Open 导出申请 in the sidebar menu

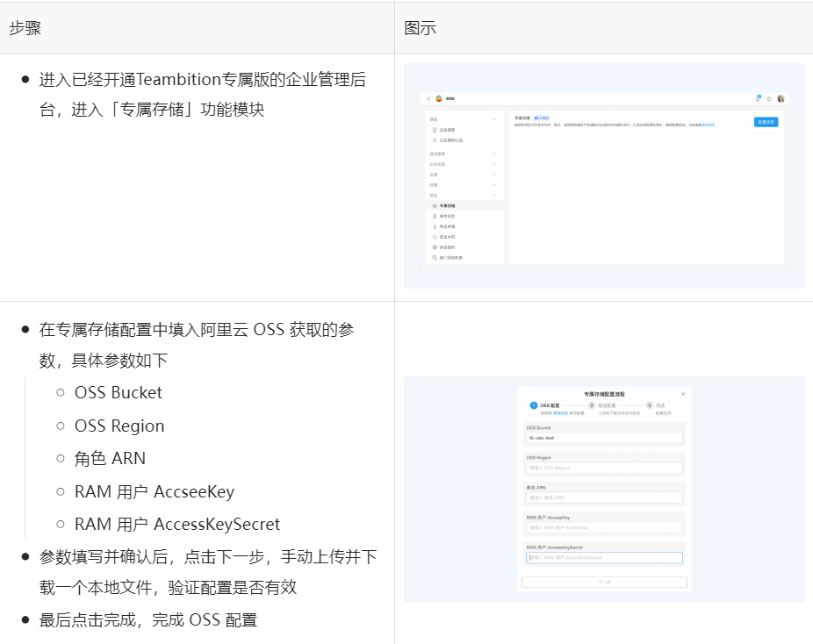point(447,226)
